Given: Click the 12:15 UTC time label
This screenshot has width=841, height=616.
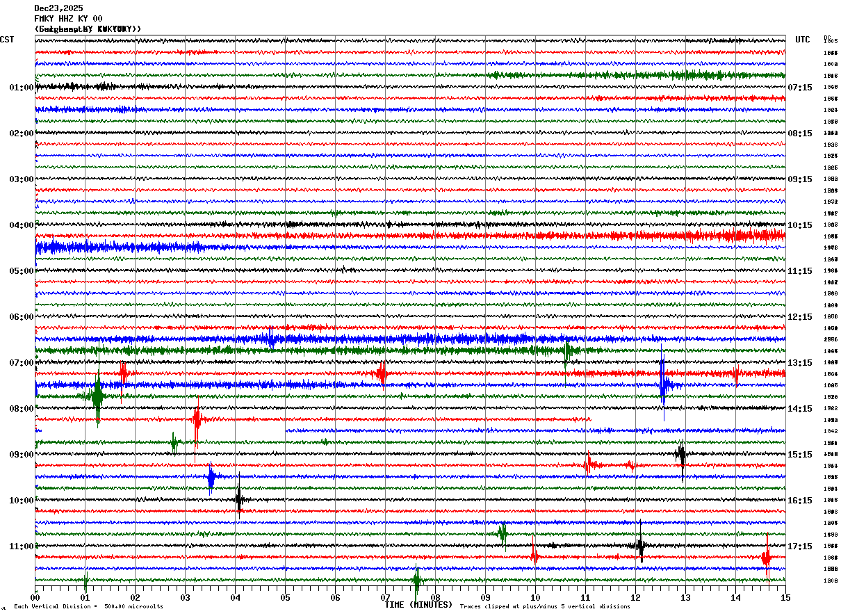Looking at the screenshot, I should pyautogui.click(x=801, y=317).
